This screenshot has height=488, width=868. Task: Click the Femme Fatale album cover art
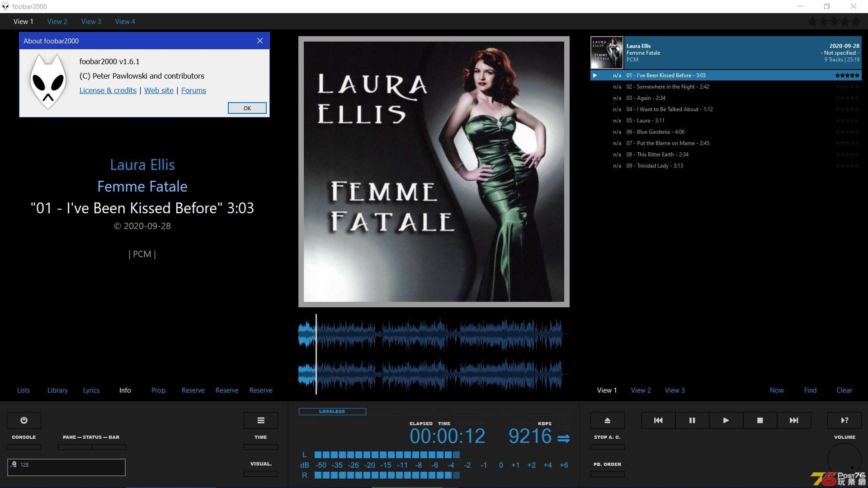(x=434, y=172)
